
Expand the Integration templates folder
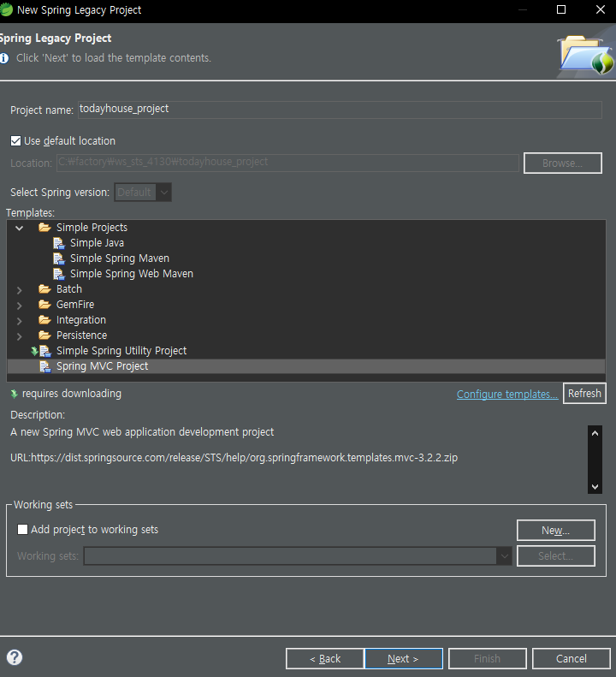(19, 321)
